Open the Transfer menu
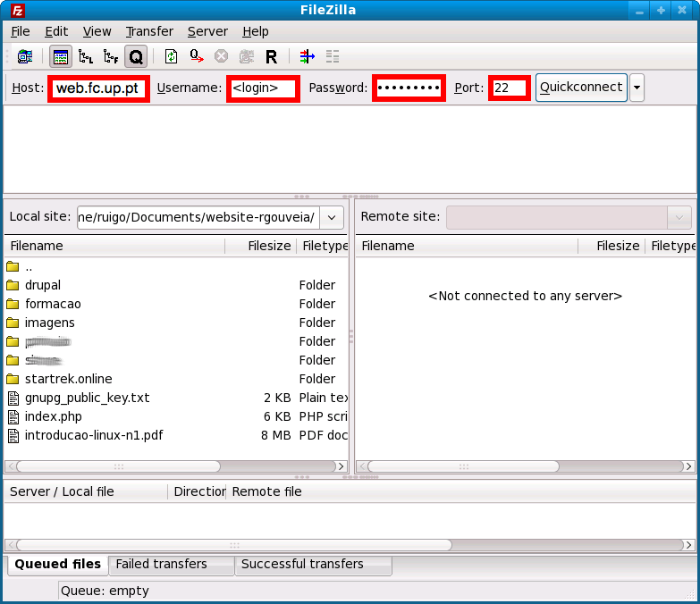 (x=149, y=31)
